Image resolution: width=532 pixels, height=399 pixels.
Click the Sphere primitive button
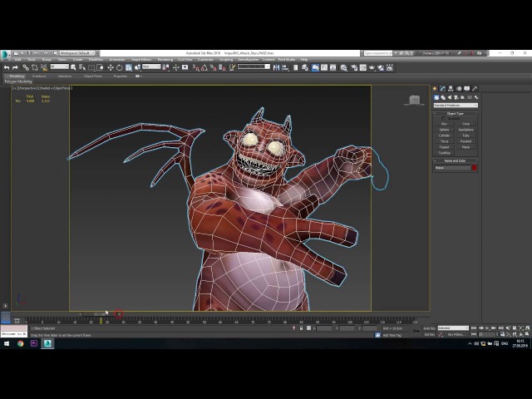[x=445, y=130]
